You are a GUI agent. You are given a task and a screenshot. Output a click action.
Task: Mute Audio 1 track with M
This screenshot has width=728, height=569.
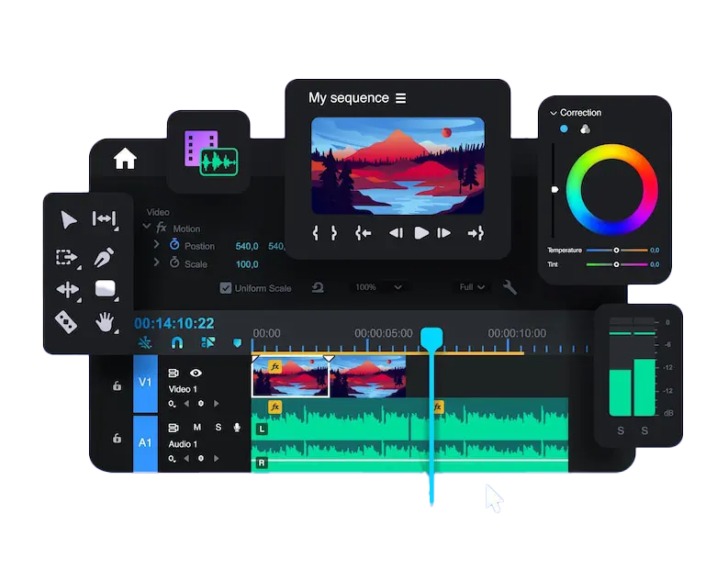pyautogui.click(x=196, y=428)
